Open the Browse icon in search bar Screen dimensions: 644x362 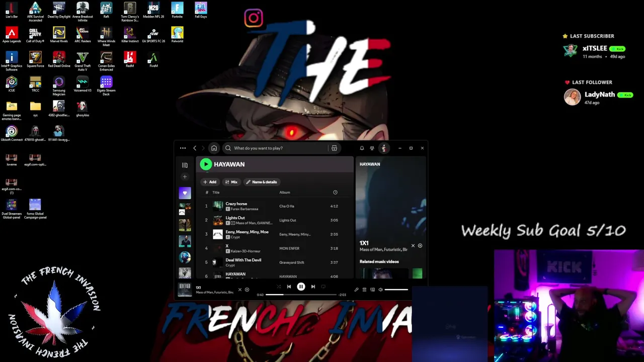tap(334, 148)
